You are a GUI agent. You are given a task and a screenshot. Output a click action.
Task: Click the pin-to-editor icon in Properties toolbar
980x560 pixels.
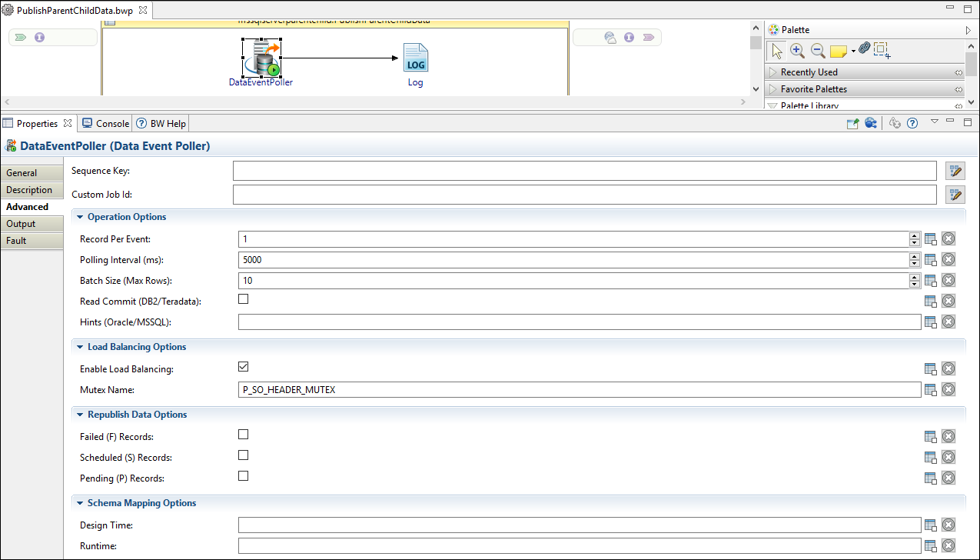point(852,123)
